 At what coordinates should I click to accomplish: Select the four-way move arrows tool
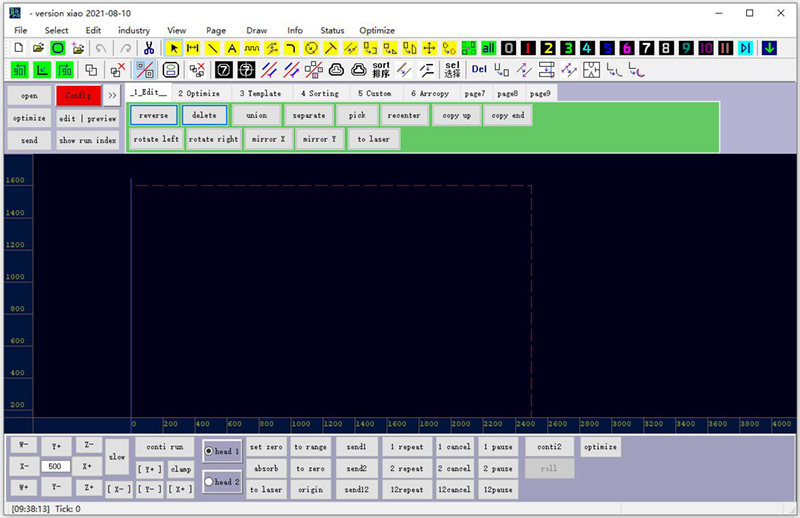coord(430,48)
